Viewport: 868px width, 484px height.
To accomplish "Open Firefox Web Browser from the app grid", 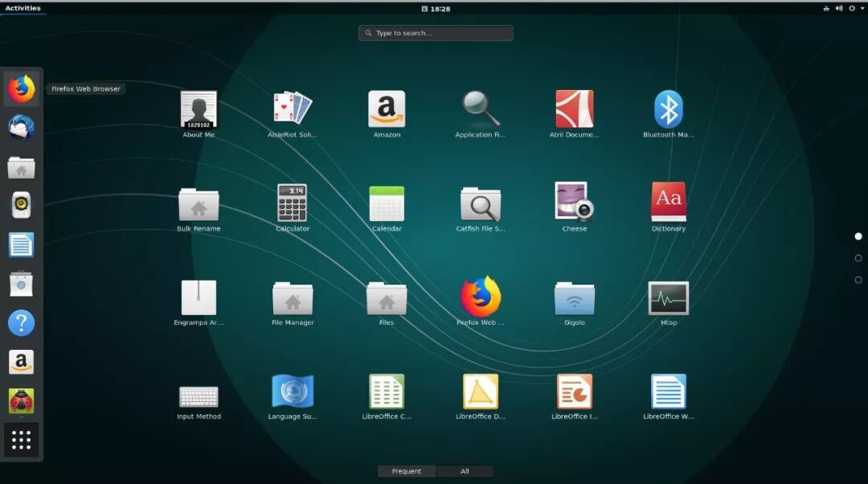I will coord(480,299).
